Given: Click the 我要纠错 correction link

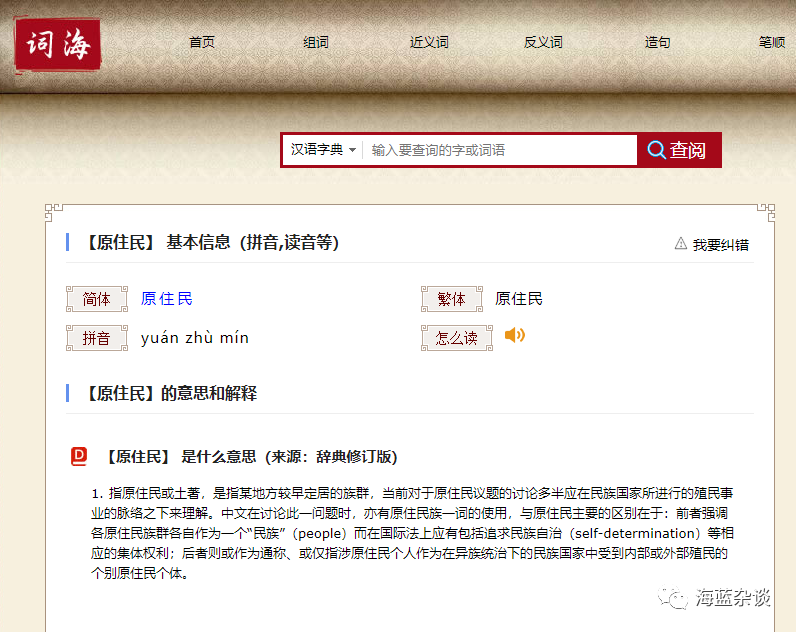Looking at the screenshot, I should pos(720,245).
